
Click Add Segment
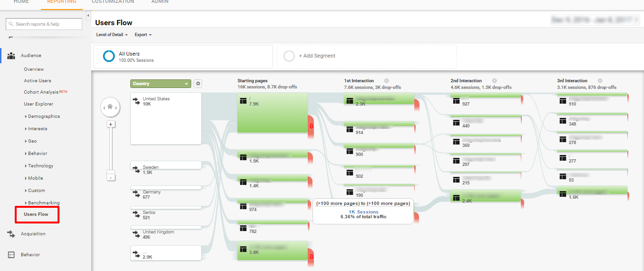[317, 56]
